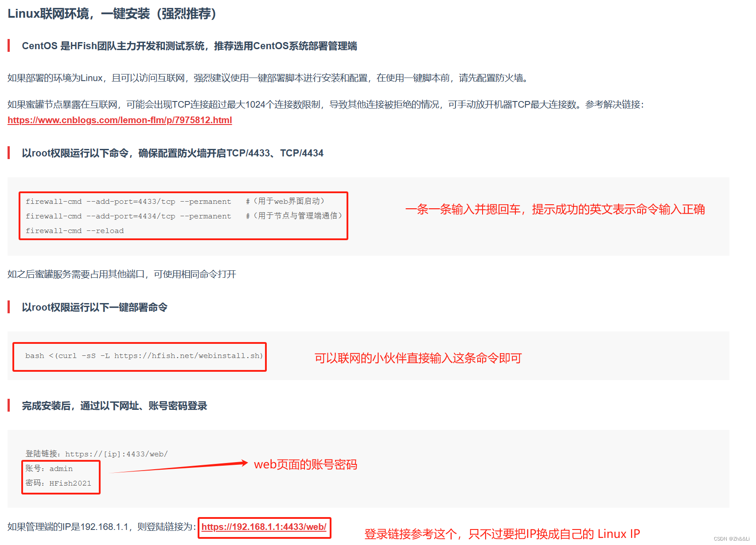Click the heading '完成安装后，通过以下网址、账号密码登录'

[114, 406]
